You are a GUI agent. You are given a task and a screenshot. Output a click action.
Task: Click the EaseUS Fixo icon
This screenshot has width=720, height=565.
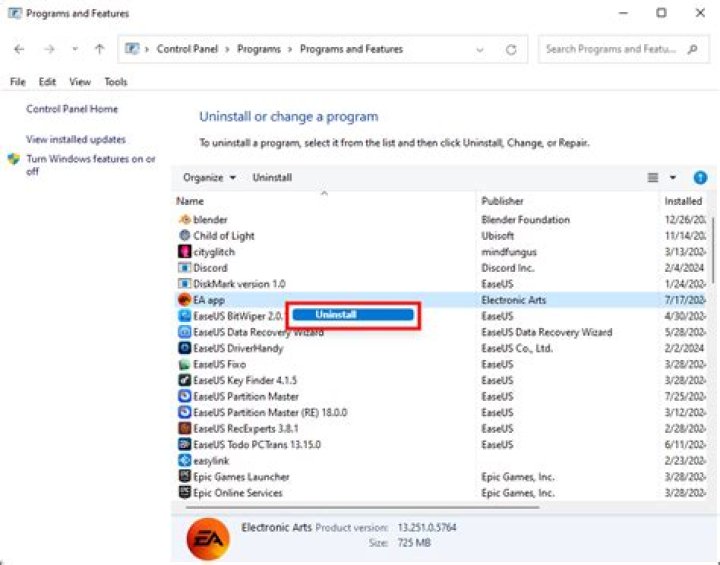click(184, 364)
